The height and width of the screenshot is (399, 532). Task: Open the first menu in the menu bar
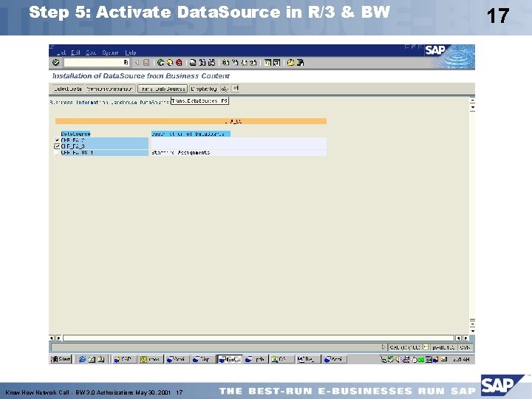[x=61, y=52]
